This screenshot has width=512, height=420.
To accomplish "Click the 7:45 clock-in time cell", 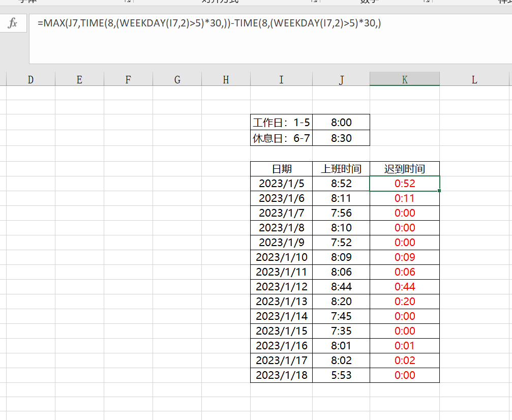I will pyautogui.click(x=341, y=316).
